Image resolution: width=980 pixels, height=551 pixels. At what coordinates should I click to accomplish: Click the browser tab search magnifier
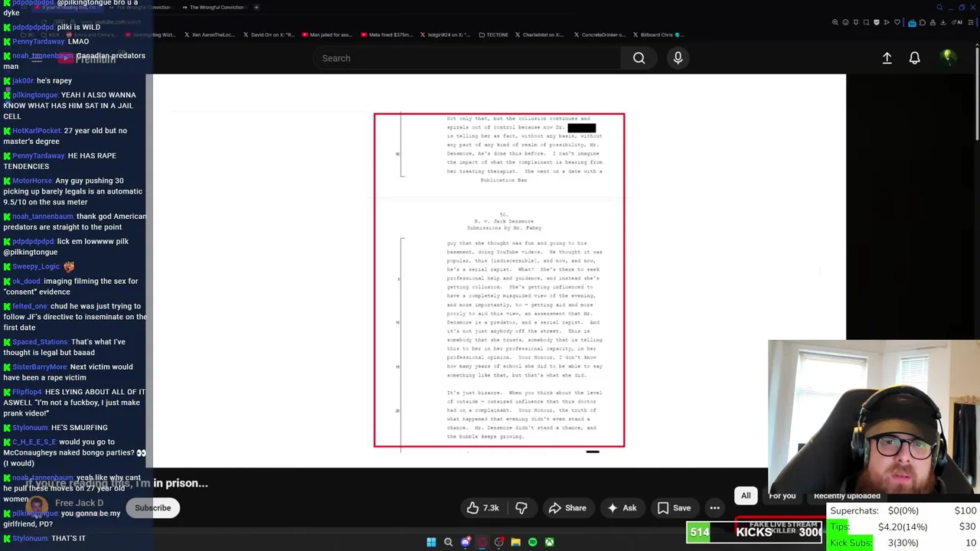tap(939, 8)
